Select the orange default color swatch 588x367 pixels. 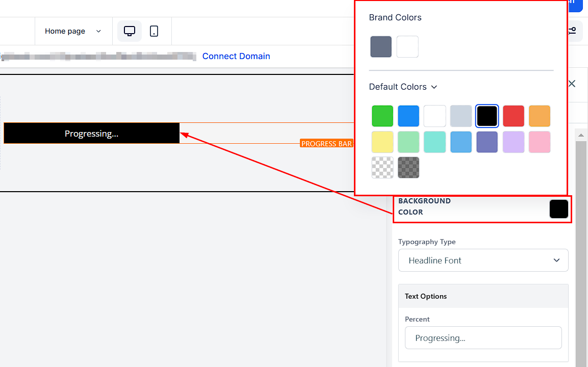point(540,116)
